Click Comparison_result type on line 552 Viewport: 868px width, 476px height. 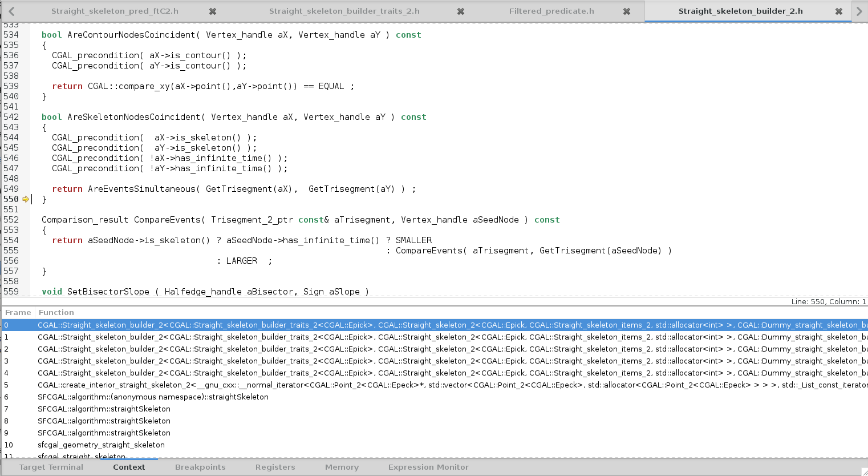pos(85,220)
